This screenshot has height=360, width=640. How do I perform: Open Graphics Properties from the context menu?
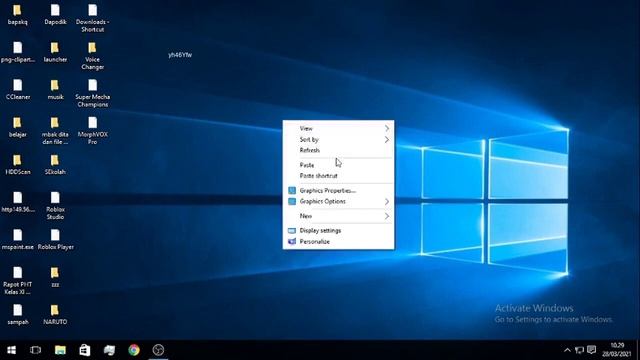coord(338,191)
